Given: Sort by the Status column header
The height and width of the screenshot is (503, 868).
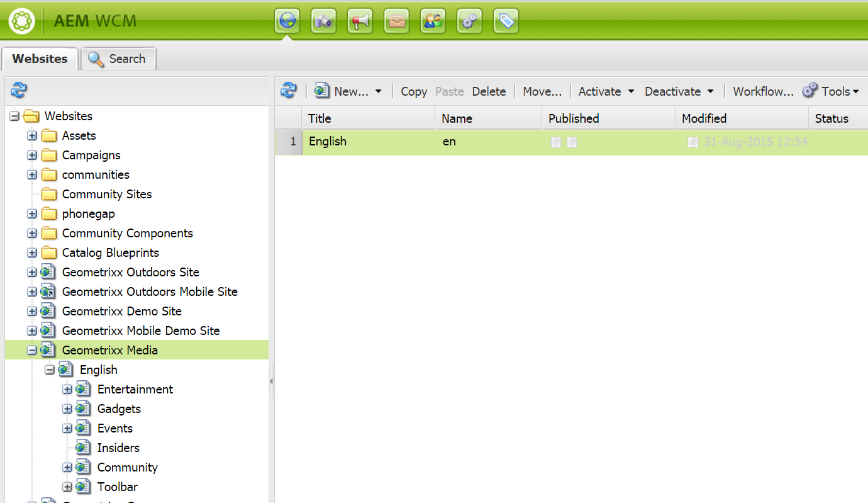Looking at the screenshot, I should (x=838, y=118).
